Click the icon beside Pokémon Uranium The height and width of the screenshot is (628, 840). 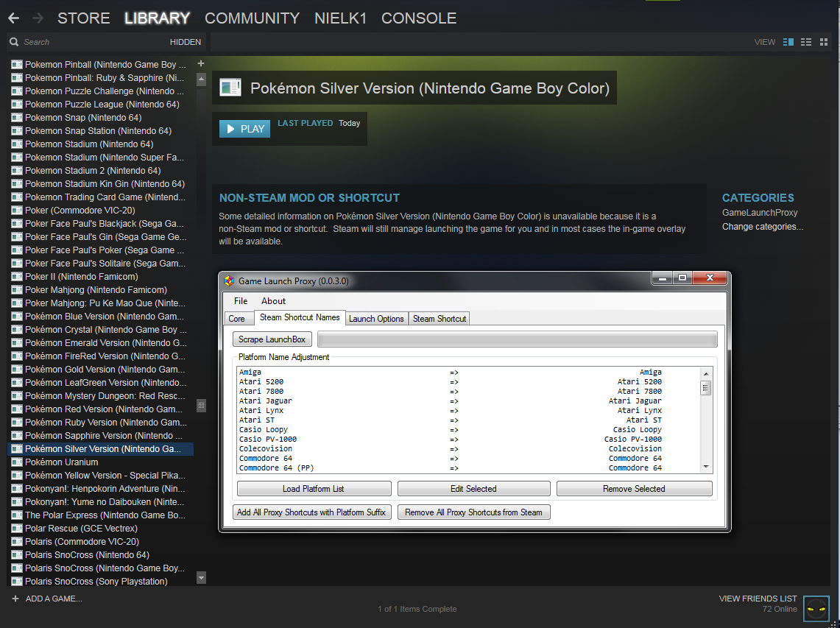[x=17, y=462]
